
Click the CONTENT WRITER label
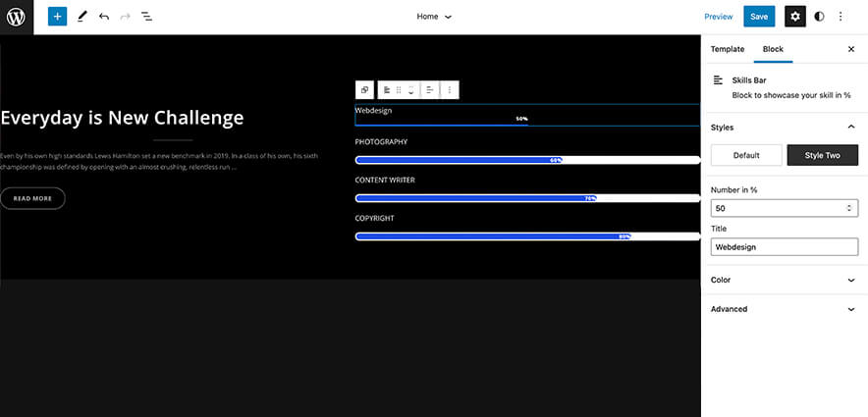pos(385,181)
